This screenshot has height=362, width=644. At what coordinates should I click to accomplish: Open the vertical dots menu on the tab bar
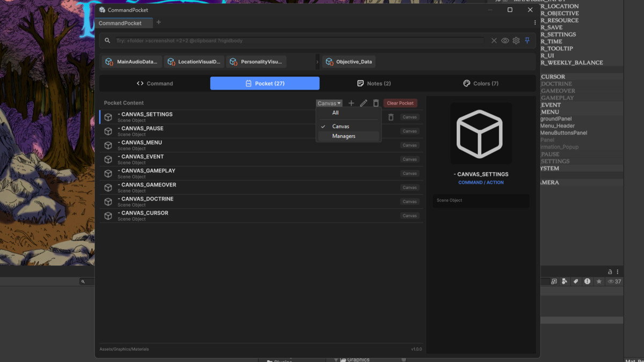click(535, 21)
